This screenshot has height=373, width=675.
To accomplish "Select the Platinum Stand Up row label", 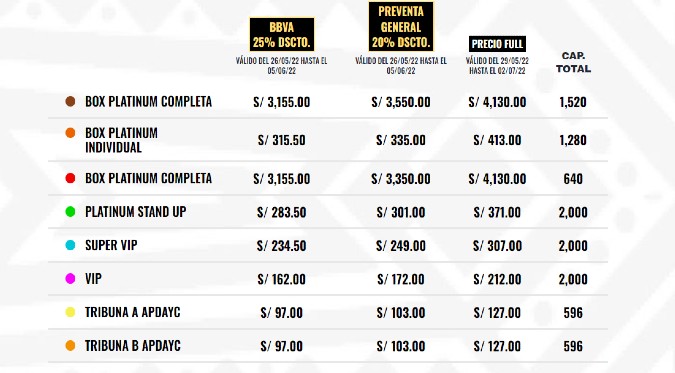I will (136, 212).
